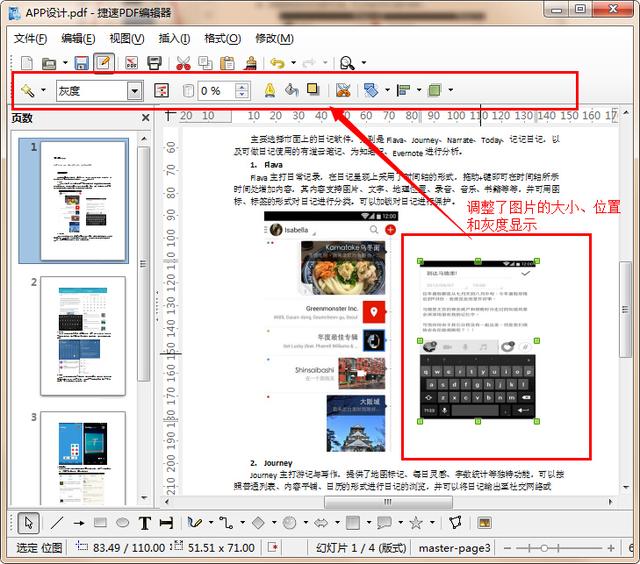Screen dimensions: 640x564
Task: Select the Ellipse tool
Action: point(122,523)
